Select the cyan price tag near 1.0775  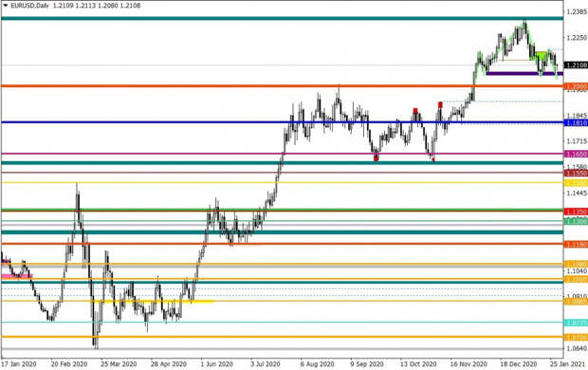click(x=576, y=323)
